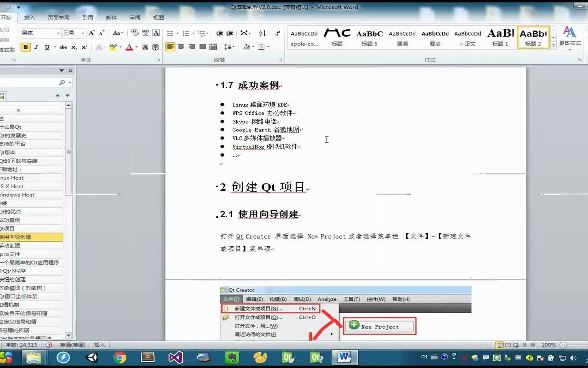Click the numbered list icon
This screenshot has height=368, width=588.
tap(186, 33)
